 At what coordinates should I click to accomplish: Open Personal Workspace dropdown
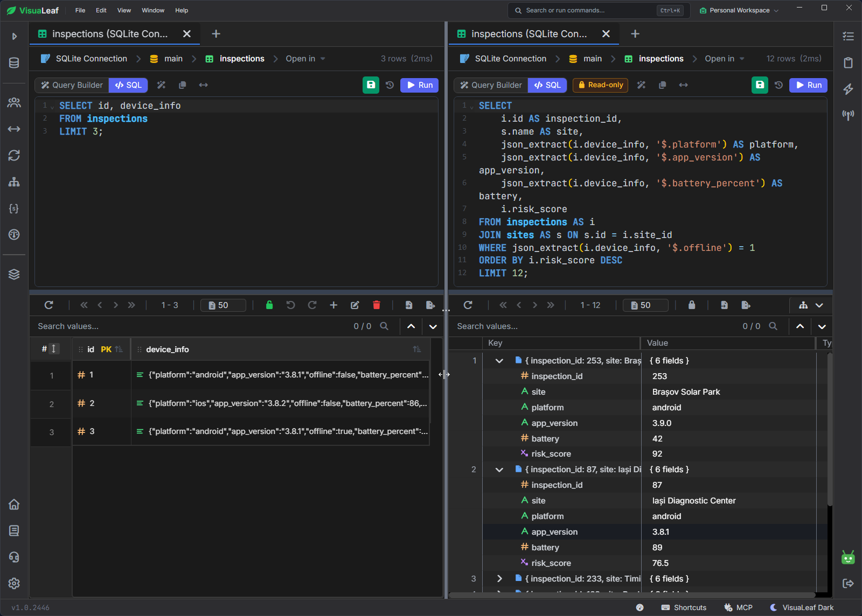[x=739, y=10]
